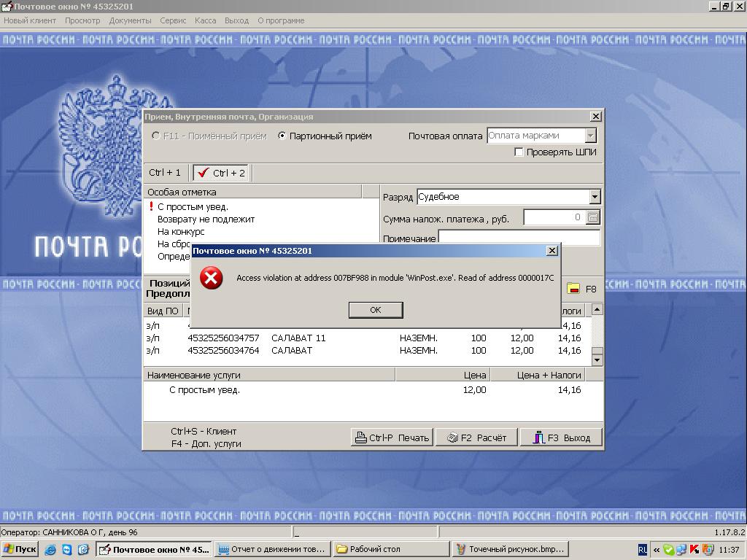Select row 45325256034764 САЛАВАТ

coord(367,351)
